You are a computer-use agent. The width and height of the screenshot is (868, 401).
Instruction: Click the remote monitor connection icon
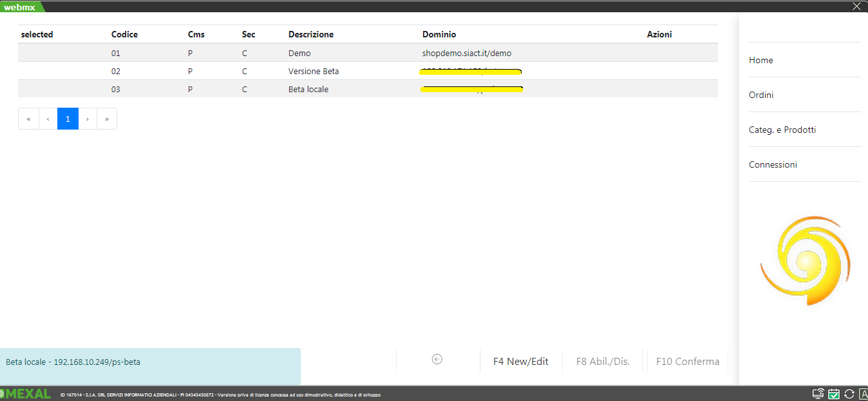click(x=818, y=394)
